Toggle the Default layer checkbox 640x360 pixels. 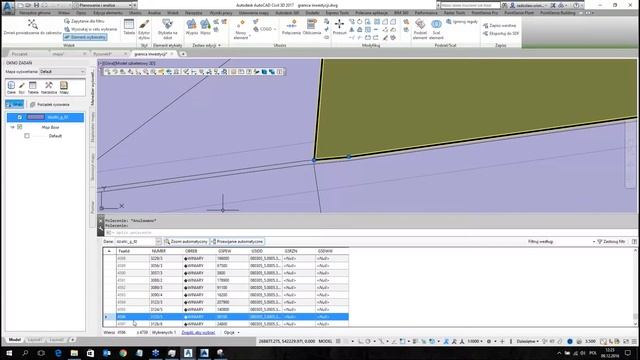[27, 136]
